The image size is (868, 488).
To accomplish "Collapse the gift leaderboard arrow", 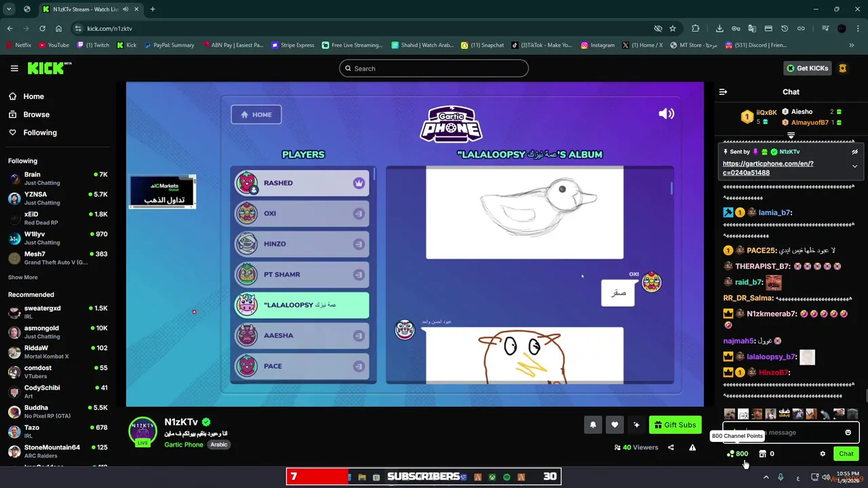I will click(x=791, y=136).
